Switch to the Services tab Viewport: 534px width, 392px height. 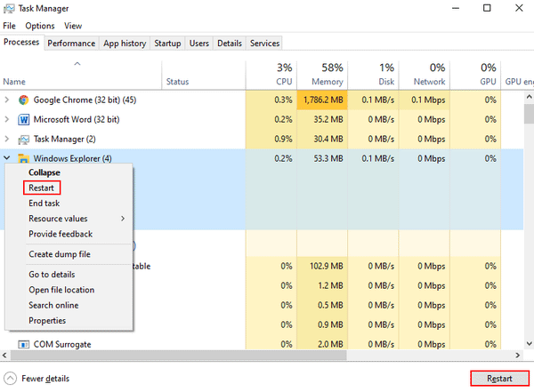pos(264,44)
